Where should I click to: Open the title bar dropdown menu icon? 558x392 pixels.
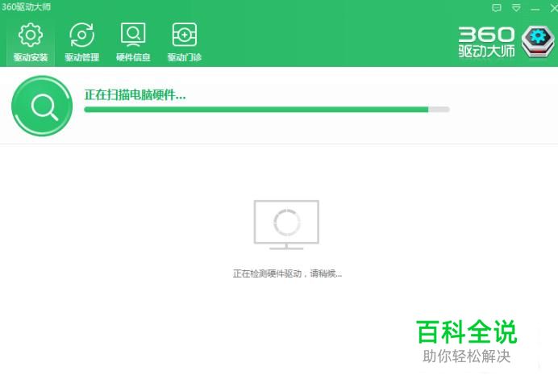coord(516,8)
